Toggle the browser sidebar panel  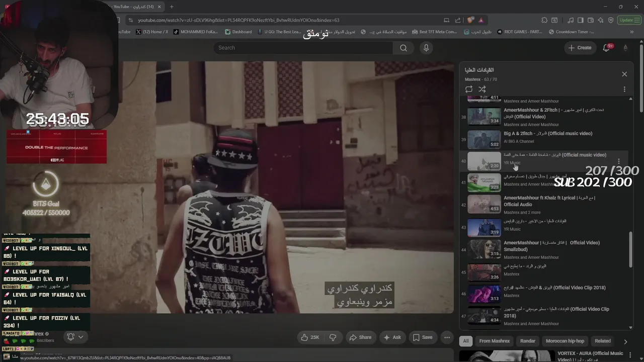pos(581,20)
